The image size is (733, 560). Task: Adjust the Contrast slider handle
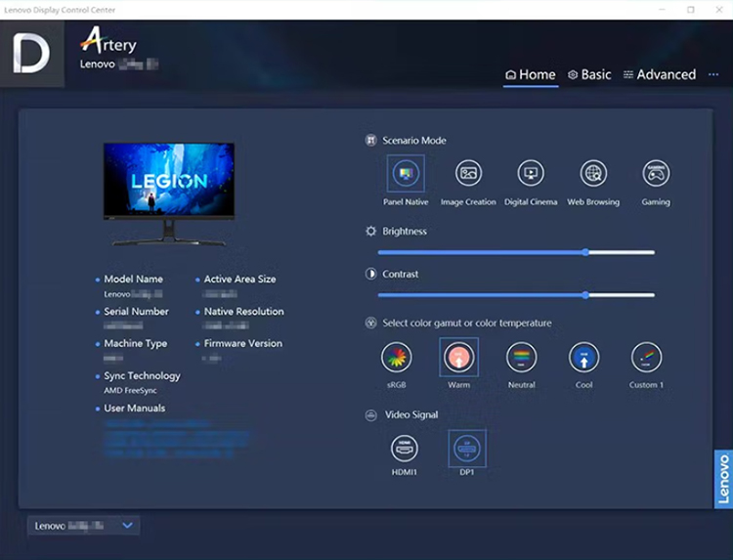(585, 295)
